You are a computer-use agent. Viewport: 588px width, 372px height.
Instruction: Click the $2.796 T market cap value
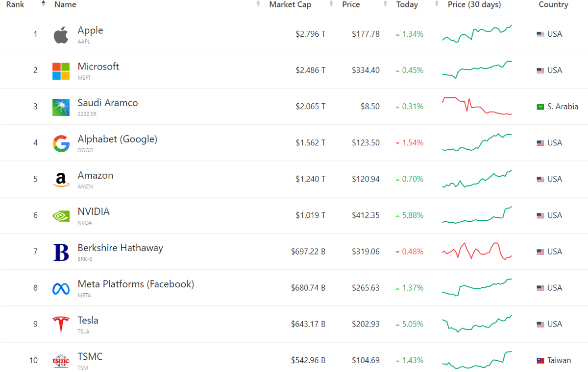[x=310, y=34]
